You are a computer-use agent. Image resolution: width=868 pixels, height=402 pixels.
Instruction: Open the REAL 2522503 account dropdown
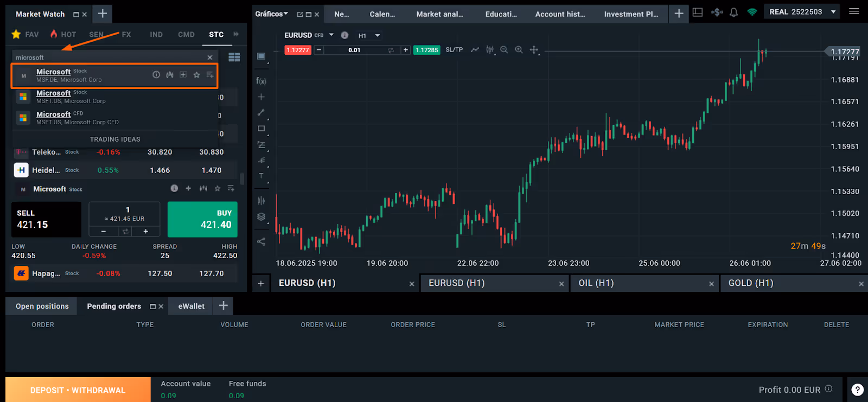point(802,12)
